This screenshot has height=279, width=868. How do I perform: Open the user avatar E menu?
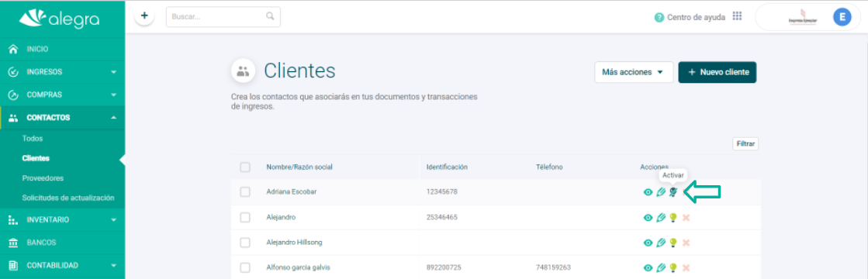(x=842, y=18)
